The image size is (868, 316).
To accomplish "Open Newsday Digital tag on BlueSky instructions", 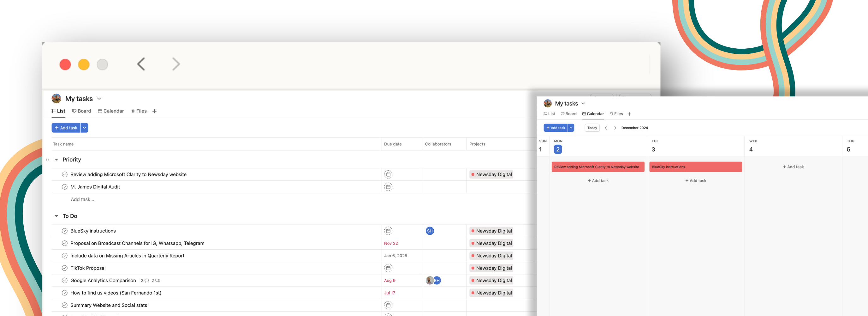I will 491,231.
